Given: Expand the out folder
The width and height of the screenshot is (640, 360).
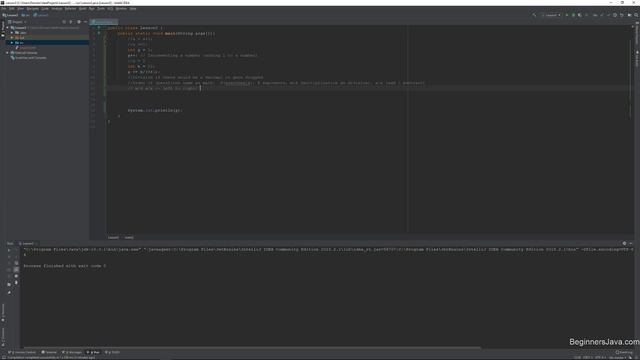Looking at the screenshot, I should pyautogui.click(x=12, y=38).
